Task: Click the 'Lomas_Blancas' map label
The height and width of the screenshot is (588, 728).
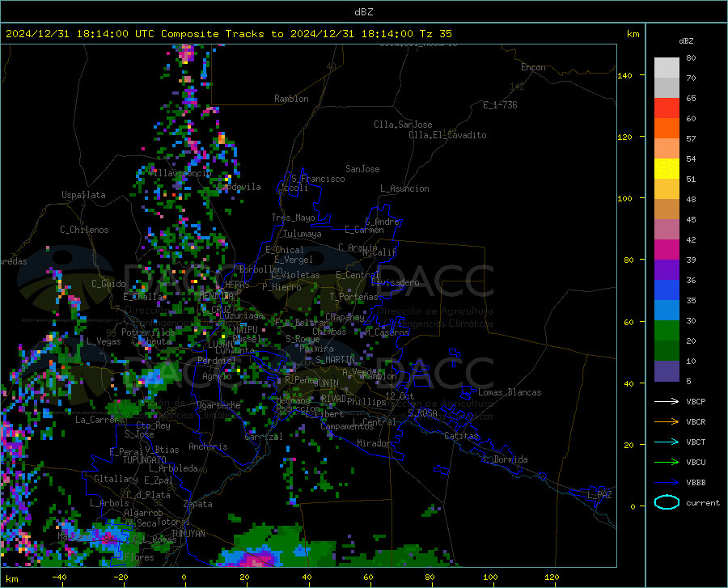Action: pos(510,392)
